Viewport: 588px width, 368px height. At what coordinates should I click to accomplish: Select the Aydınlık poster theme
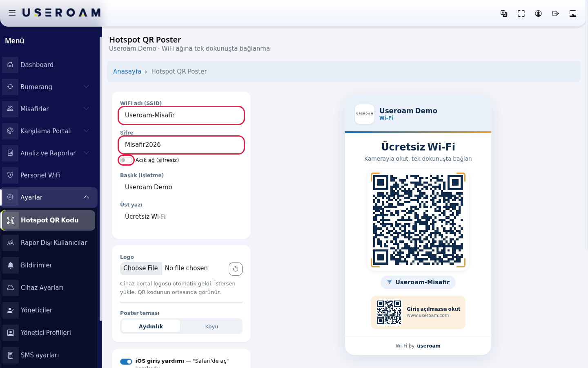coord(151,326)
